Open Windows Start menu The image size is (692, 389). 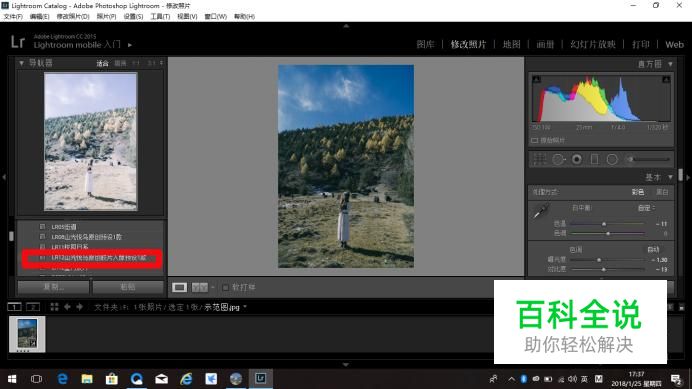12,379
